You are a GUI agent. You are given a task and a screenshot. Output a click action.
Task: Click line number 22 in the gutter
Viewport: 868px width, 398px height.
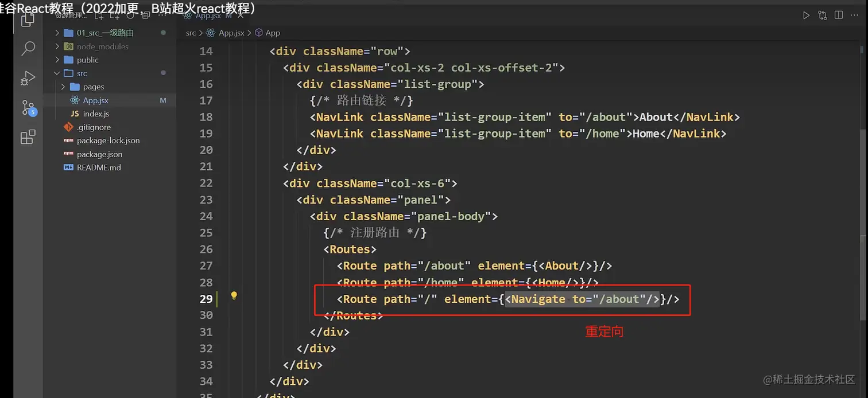[x=206, y=183]
